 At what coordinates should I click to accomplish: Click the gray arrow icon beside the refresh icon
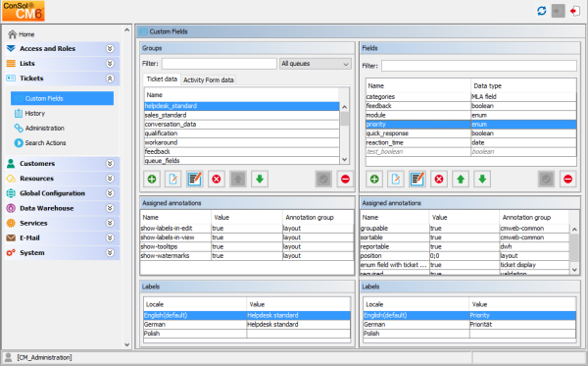coord(558,11)
